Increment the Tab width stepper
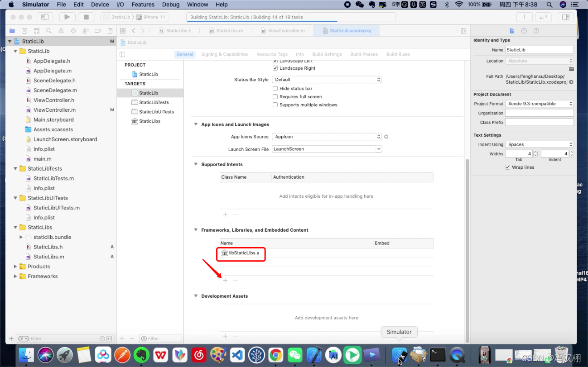588x367 pixels. (535, 152)
